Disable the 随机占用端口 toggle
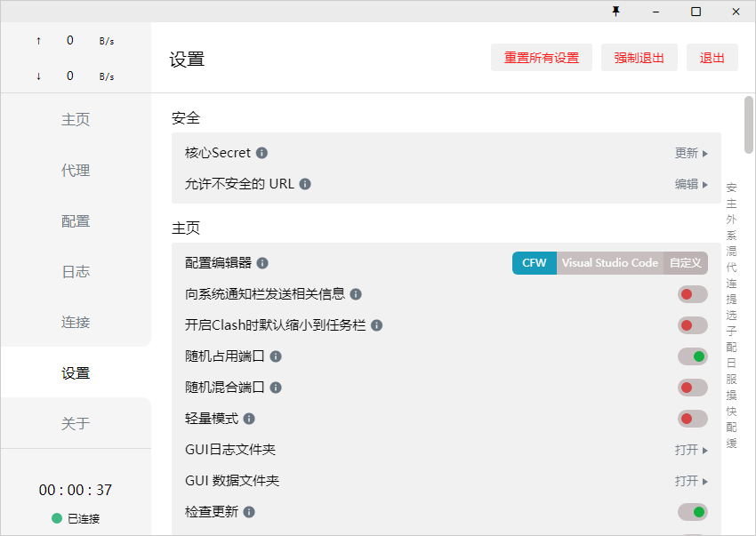756x536 pixels. pos(692,356)
